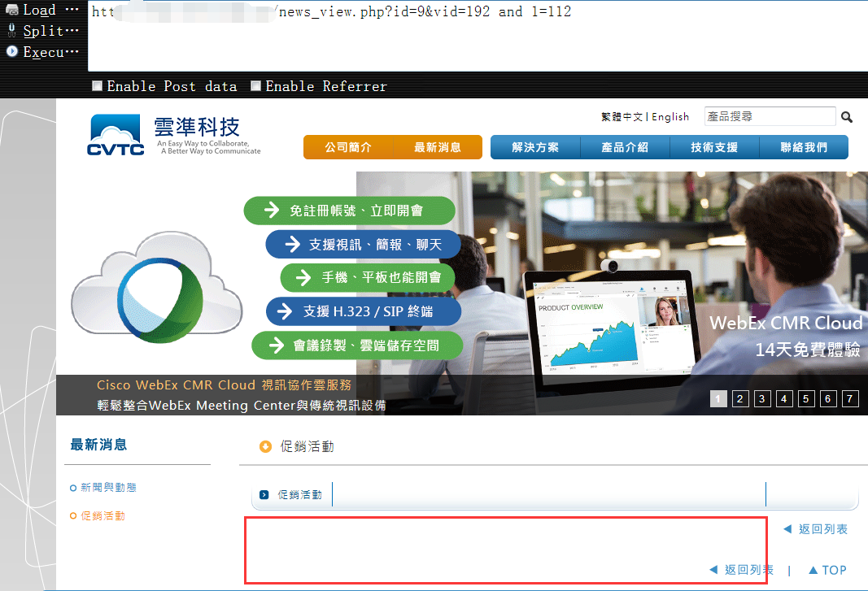
Task: Click the blue arrow icon in breadcrumb bar
Action: (x=264, y=494)
